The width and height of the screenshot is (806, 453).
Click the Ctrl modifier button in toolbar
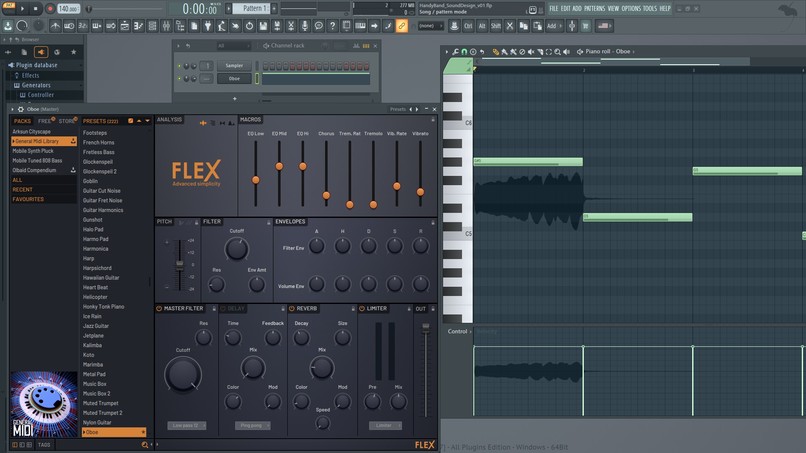click(468, 26)
